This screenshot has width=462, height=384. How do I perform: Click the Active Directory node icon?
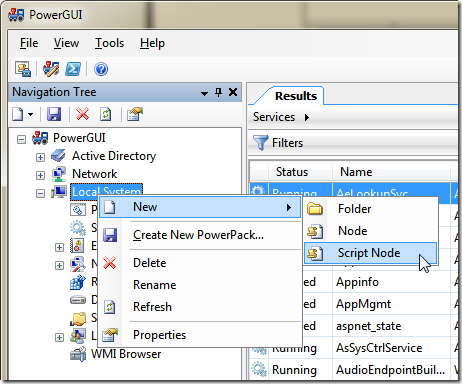[59, 156]
